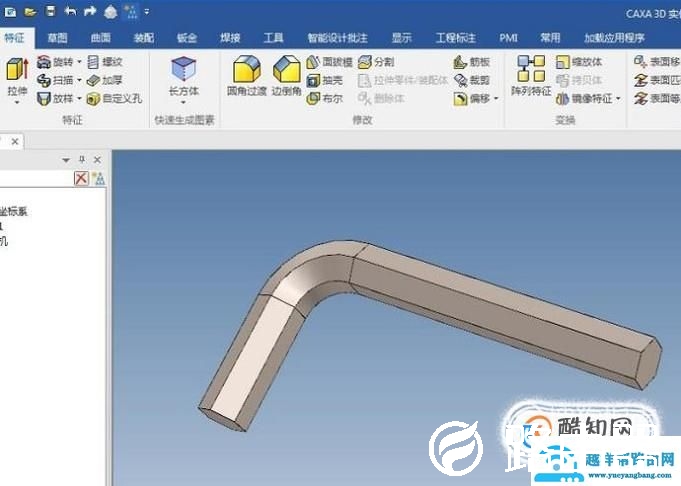The height and width of the screenshot is (486, 681).
Task: Open the 显示 ribbon tab
Action: [x=401, y=38]
